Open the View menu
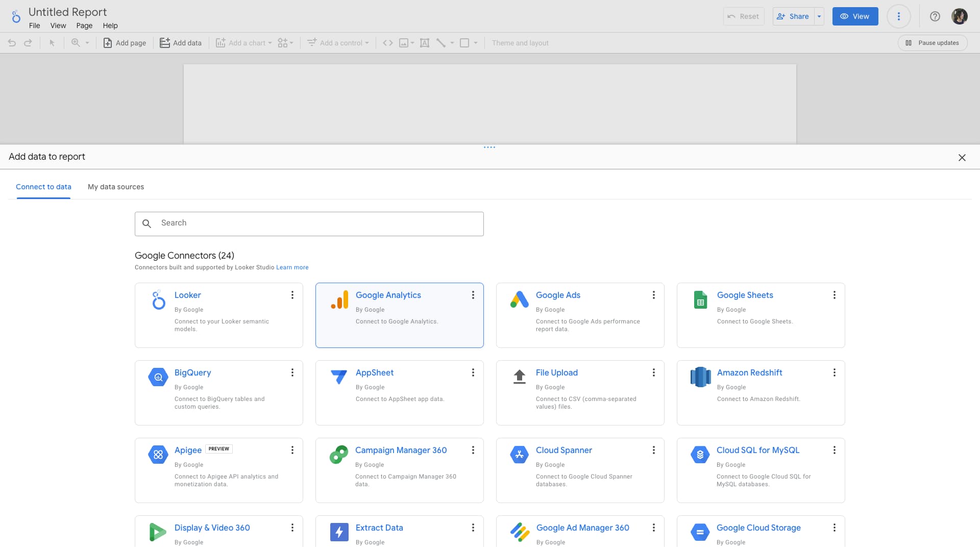Screen dimensions: 980x551 coord(58,26)
